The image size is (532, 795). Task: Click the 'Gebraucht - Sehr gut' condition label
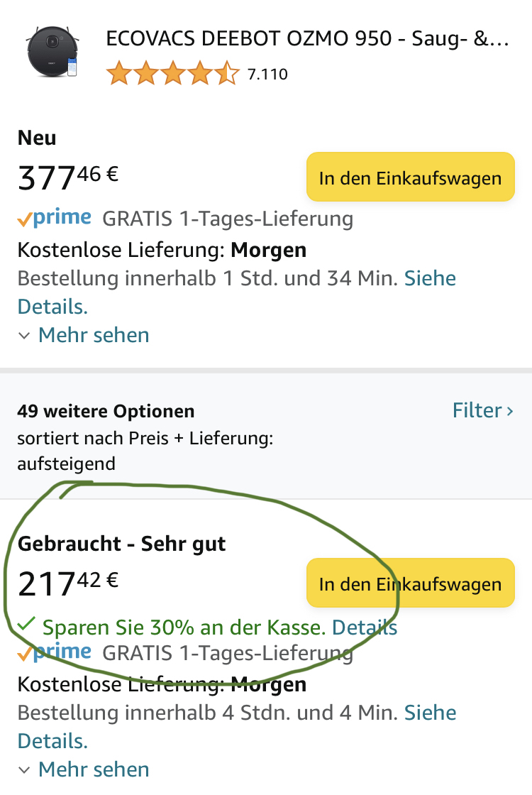tap(121, 544)
